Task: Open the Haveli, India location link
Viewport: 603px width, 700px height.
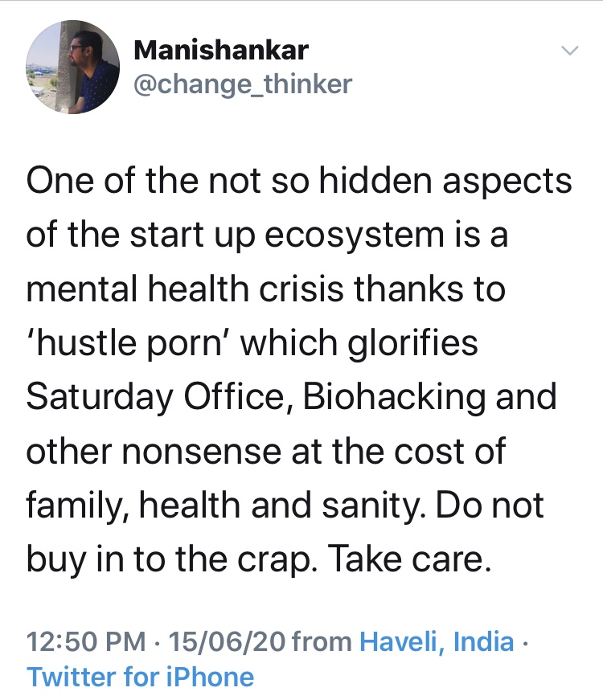Action: point(437,641)
